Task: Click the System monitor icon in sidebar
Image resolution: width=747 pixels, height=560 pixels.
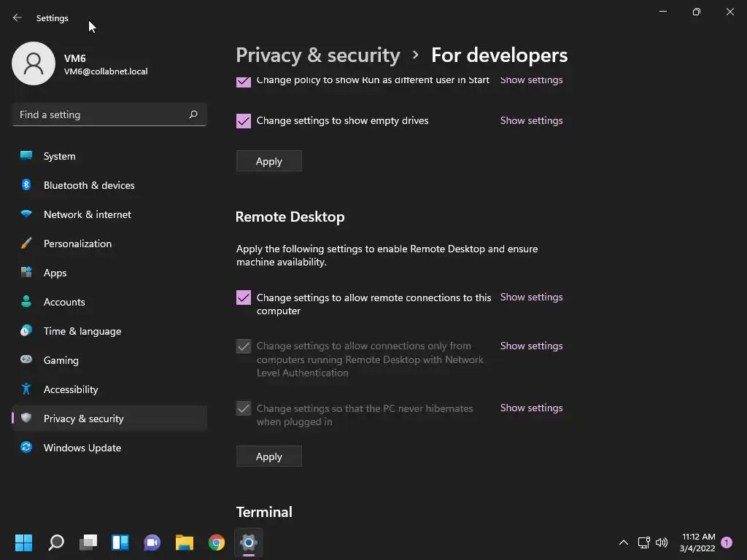Action: tap(26, 156)
